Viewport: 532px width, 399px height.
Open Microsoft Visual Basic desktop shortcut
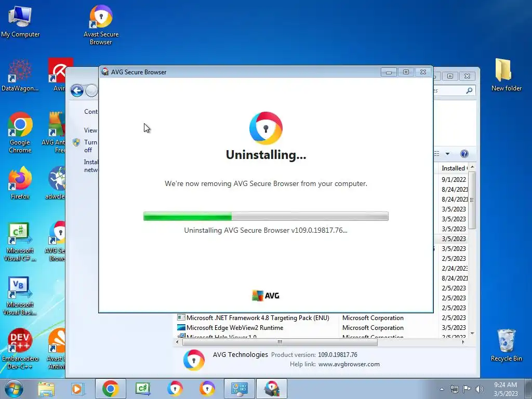click(x=20, y=296)
